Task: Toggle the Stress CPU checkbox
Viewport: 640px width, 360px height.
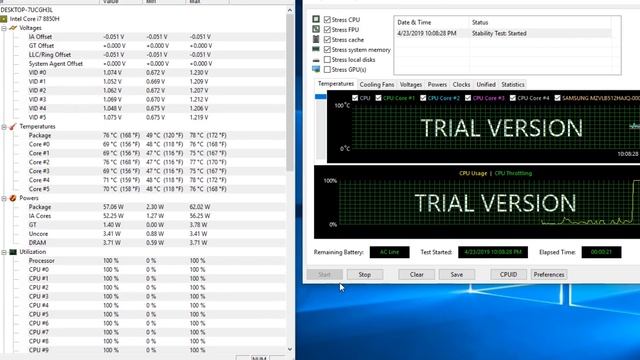Action: pyautogui.click(x=327, y=20)
